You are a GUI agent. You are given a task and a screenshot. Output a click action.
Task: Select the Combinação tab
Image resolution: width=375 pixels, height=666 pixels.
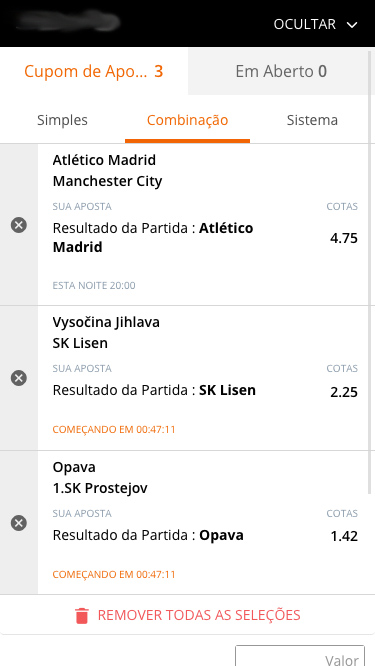[x=187, y=120]
